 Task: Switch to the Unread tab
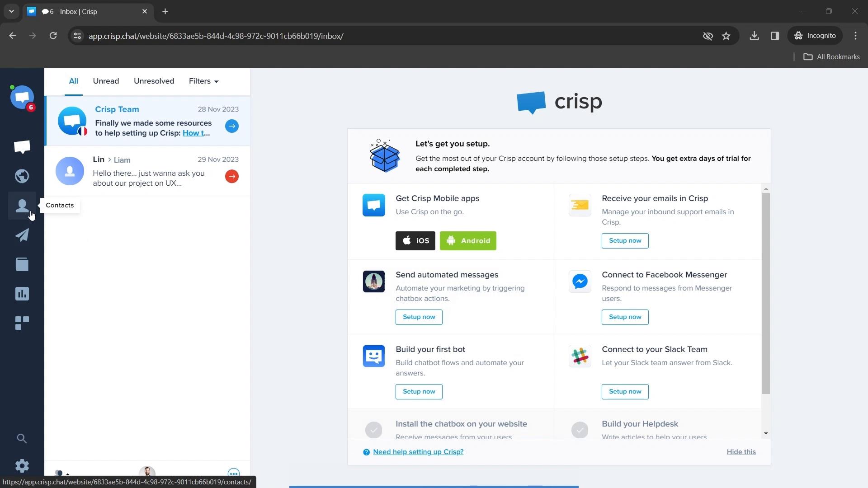pos(106,81)
